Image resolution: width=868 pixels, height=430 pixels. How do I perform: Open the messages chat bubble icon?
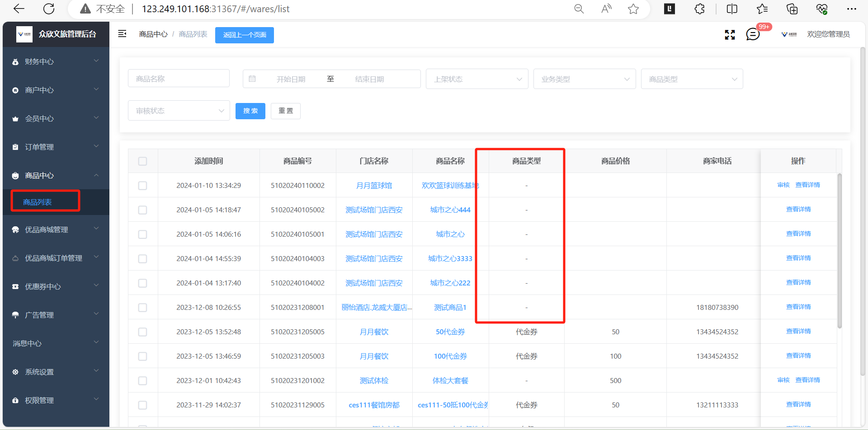(x=753, y=34)
